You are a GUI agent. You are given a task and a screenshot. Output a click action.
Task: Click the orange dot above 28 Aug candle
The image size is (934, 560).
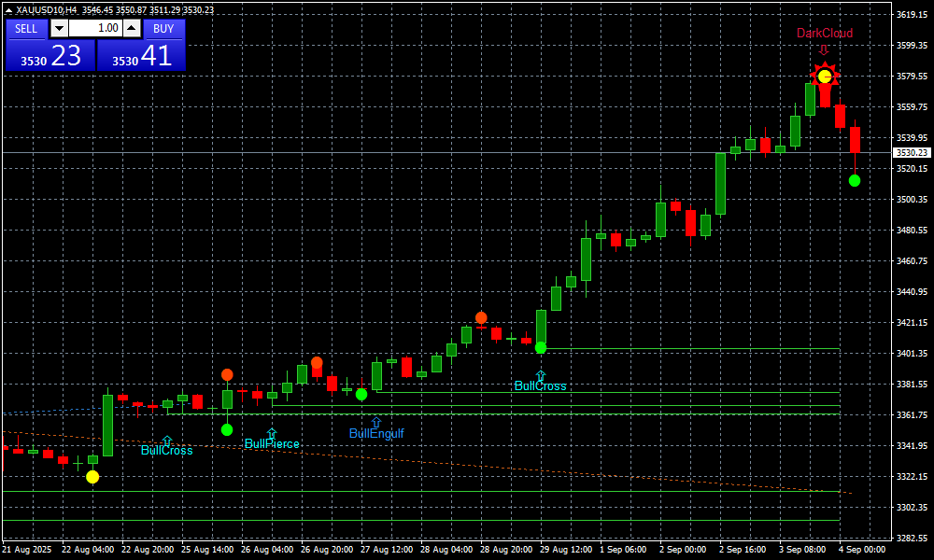point(481,317)
